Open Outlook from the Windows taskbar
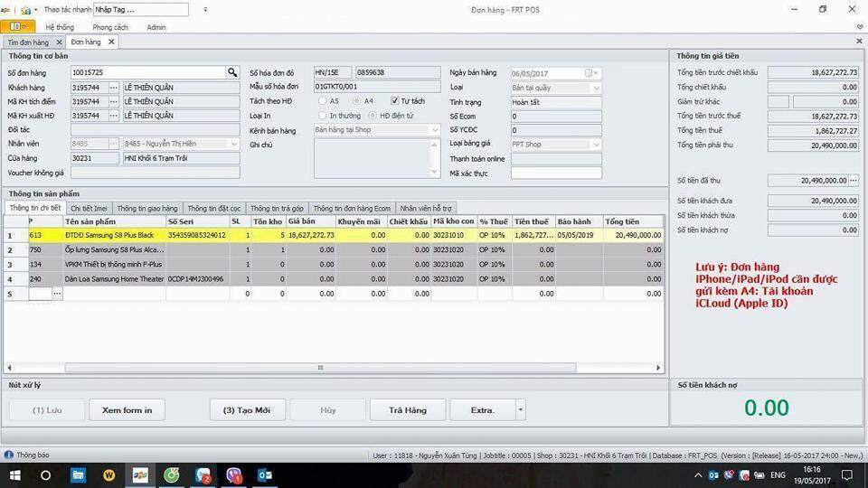This screenshot has width=868, height=488. point(265,474)
